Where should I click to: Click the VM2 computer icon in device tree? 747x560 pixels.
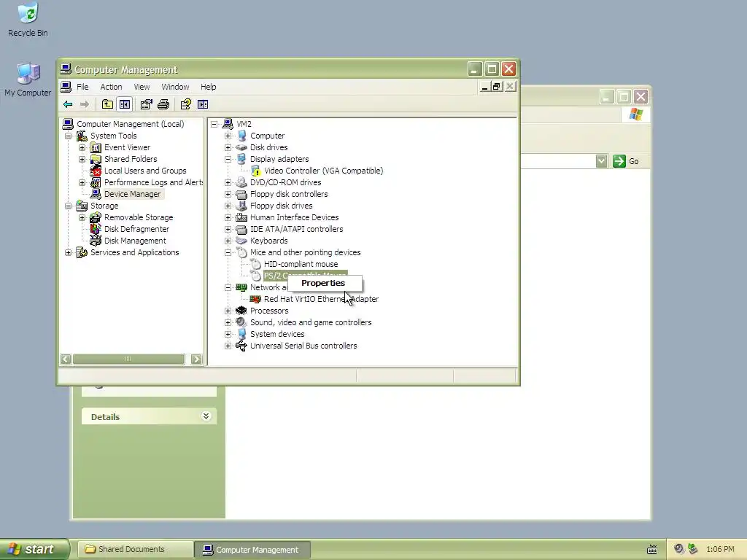pyautogui.click(x=228, y=124)
